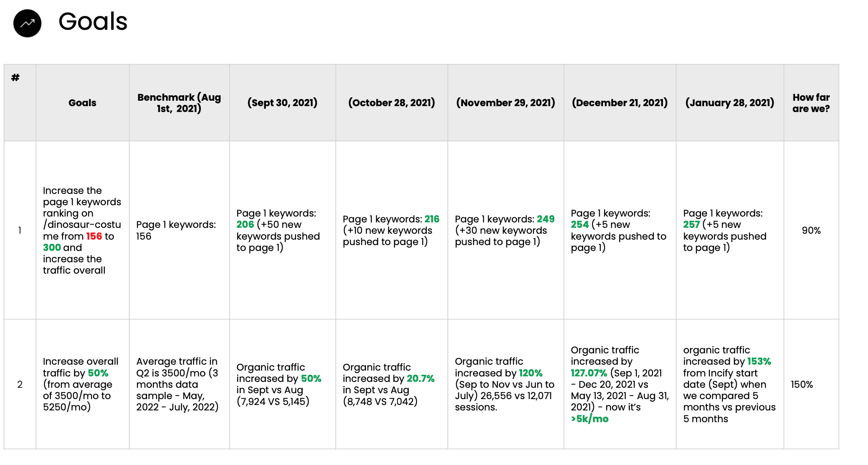Select the (January 28, 2021) column header

tap(730, 103)
